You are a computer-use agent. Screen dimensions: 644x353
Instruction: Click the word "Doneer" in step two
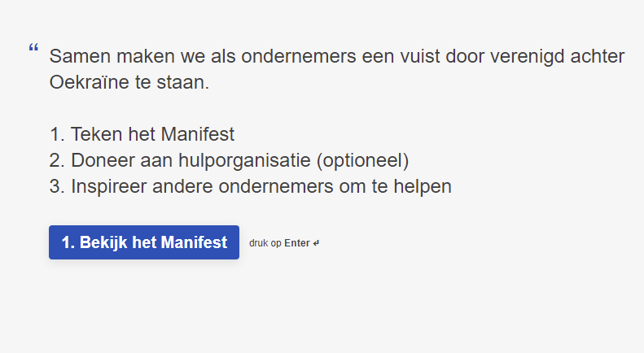[x=103, y=160]
